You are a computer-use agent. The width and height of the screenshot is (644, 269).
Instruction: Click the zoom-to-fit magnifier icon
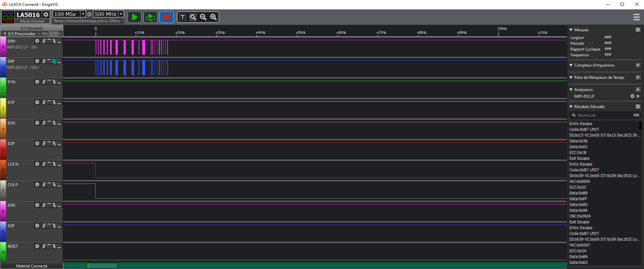pos(193,17)
